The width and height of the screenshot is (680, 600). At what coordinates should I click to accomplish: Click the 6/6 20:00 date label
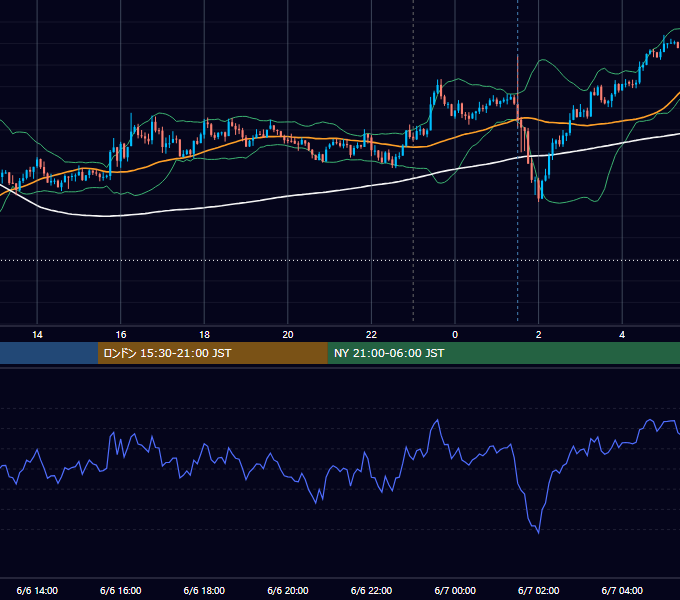click(x=288, y=590)
